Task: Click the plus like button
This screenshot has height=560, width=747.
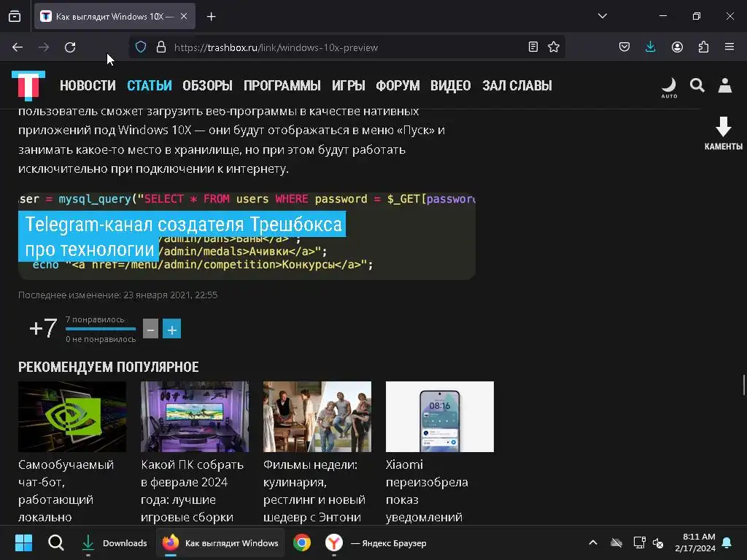Action: (172, 329)
